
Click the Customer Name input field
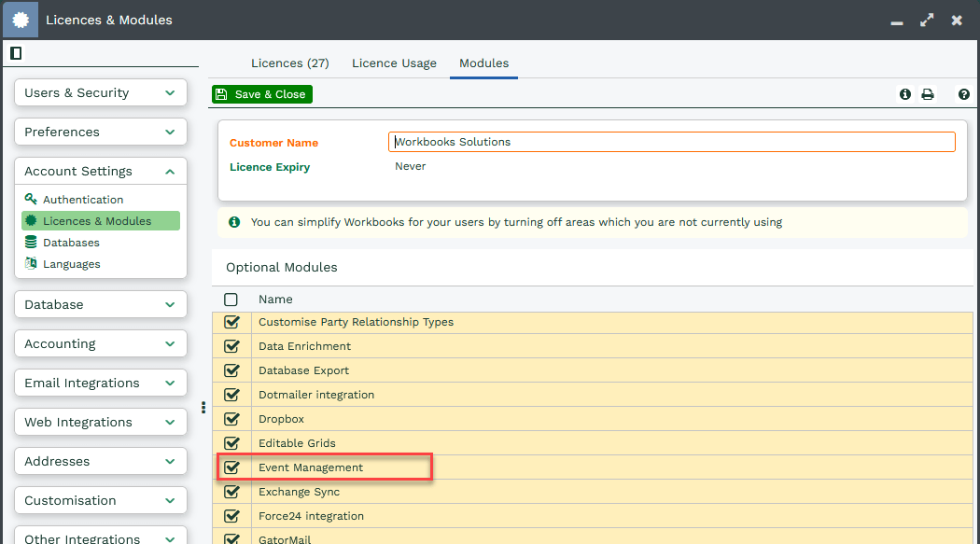[x=672, y=142]
